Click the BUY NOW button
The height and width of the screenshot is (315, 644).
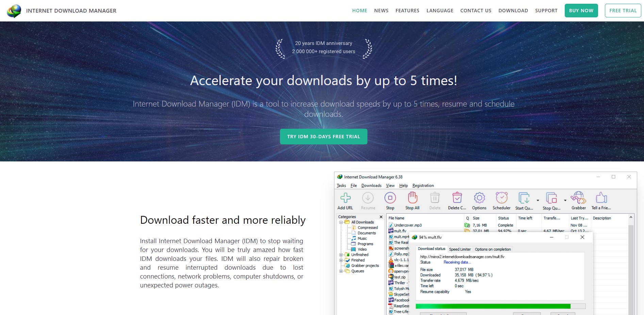(x=581, y=11)
